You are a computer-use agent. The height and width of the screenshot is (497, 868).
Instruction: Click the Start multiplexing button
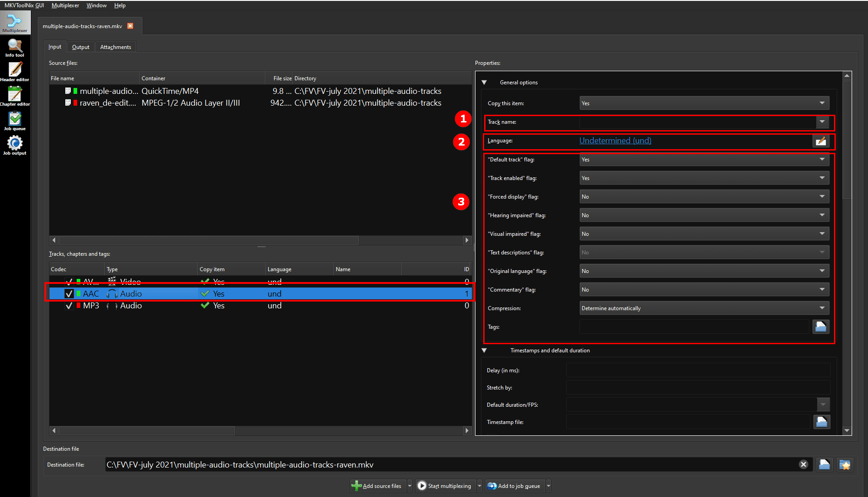point(446,486)
